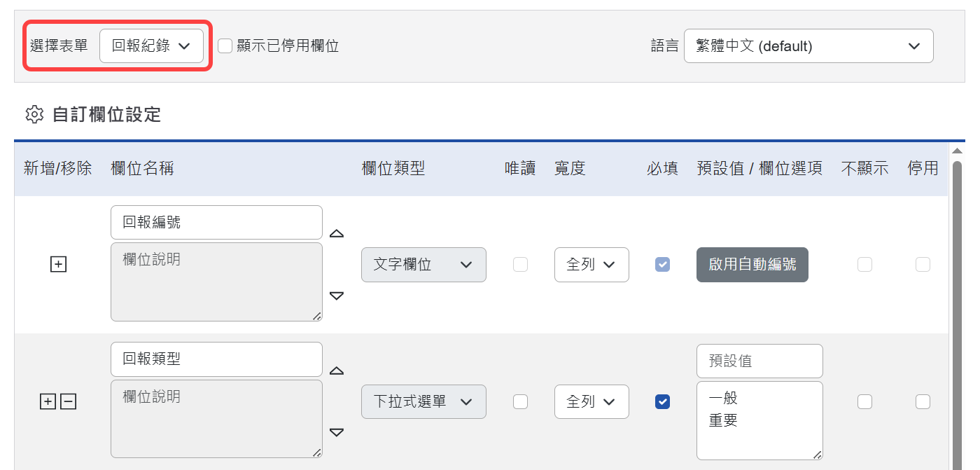Open the 自訂欄位設定 gear icon

(x=34, y=114)
